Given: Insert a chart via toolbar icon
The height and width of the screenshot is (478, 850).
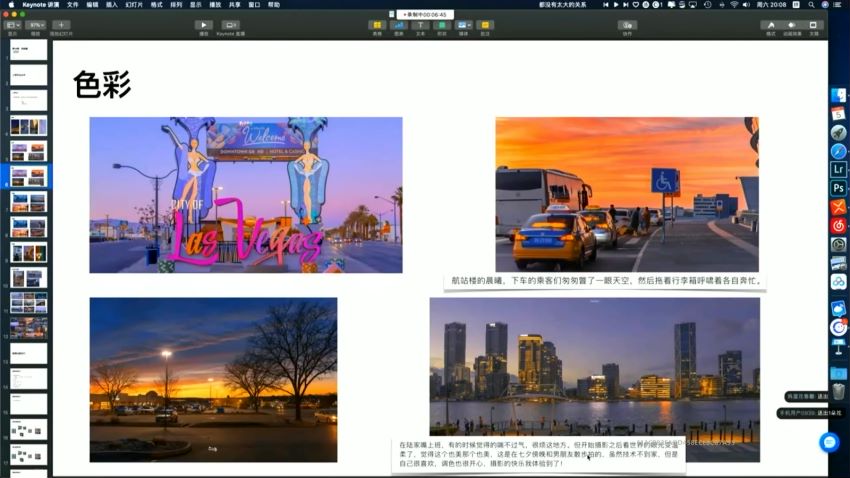Looking at the screenshot, I should 398,25.
